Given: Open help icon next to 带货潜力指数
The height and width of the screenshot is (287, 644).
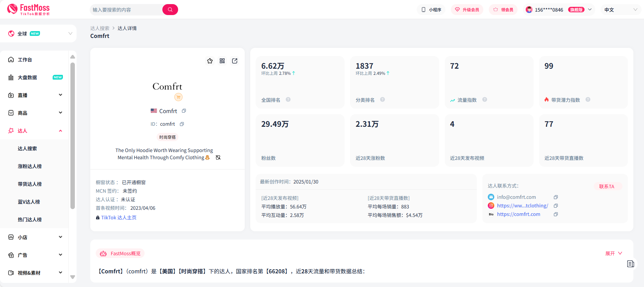Looking at the screenshot, I should (x=588, y=99).
